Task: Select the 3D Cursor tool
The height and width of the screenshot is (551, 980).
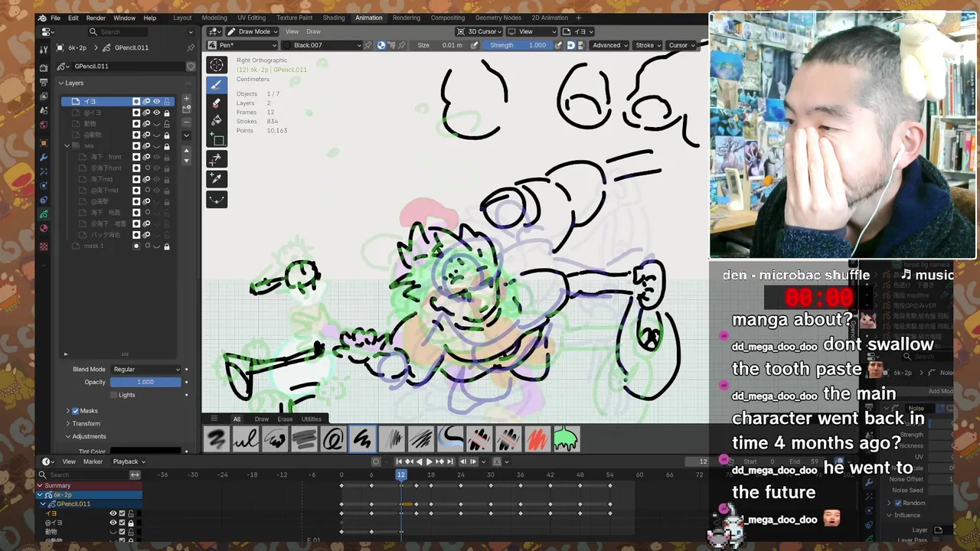Action: (x=217, y=65)
